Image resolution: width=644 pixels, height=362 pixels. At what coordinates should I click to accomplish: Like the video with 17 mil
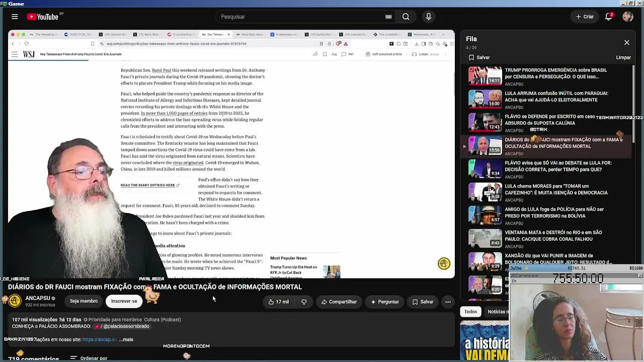click(x=279, y=302)
